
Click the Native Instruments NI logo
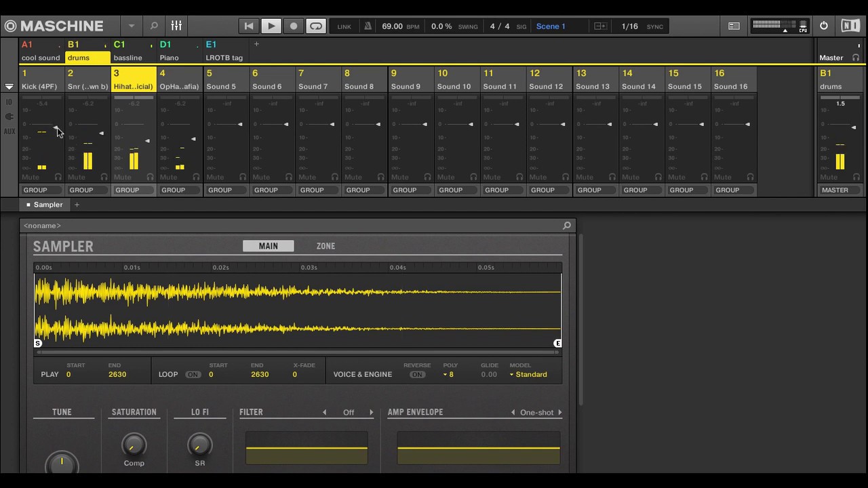click(x=850, y=26)
